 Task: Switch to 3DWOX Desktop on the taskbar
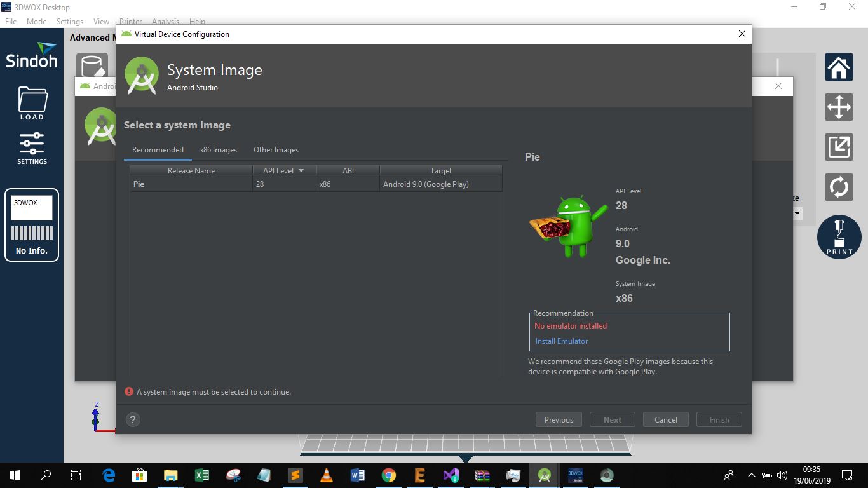point(575,475)
